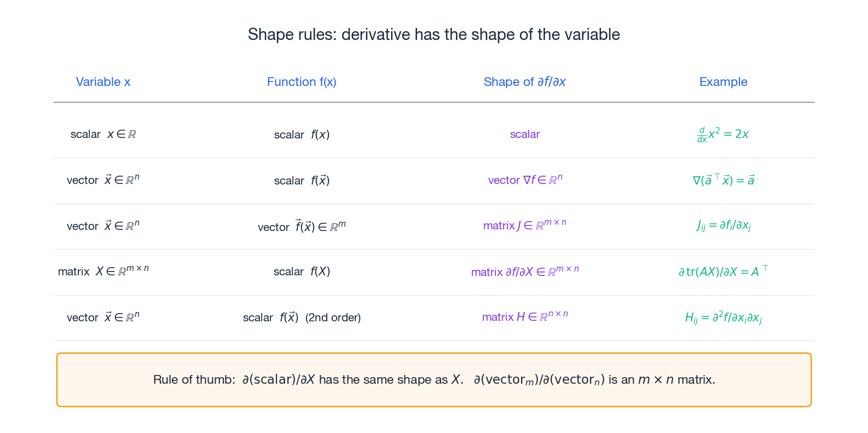Select the 'scalar x ∈ ℝ' cell
This screenshot has width=868, height=433.
pos(103,135)
